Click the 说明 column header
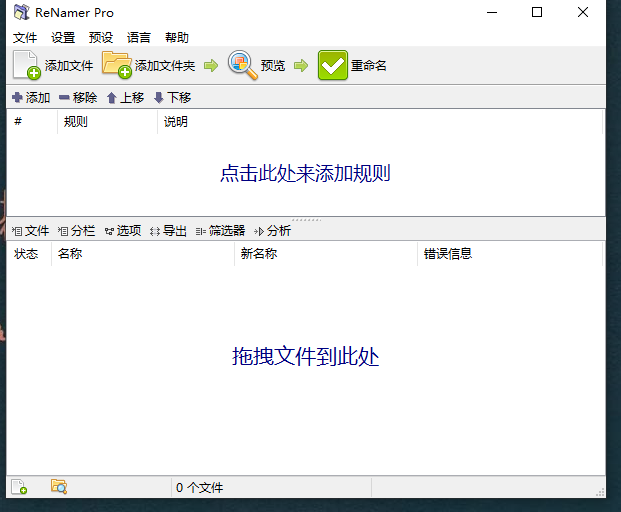The height and width of the screenshot is (512, 621). (380, 122)
